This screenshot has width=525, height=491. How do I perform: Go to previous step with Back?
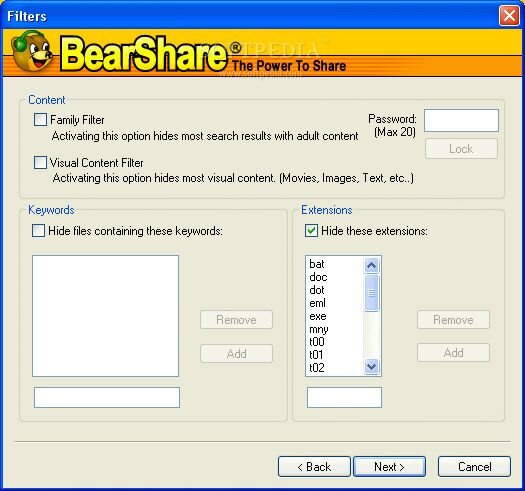314,466
